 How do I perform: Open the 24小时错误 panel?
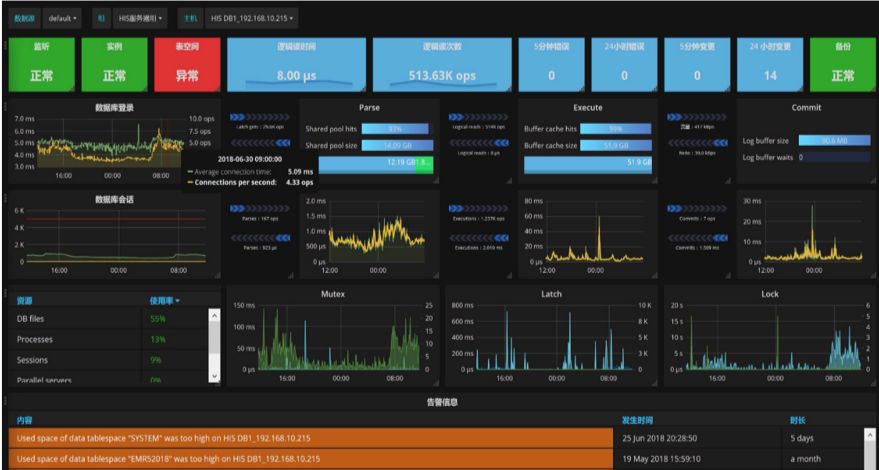[624, 64]
